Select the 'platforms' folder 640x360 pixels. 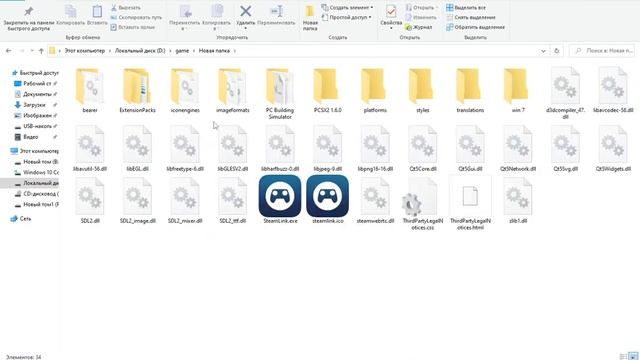(375, 91)
